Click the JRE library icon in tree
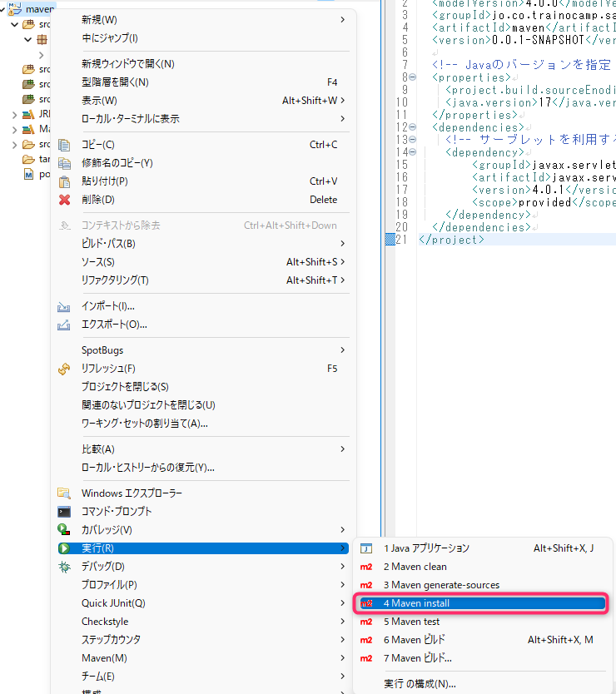The image size is (616, 694). click(28, 114)
